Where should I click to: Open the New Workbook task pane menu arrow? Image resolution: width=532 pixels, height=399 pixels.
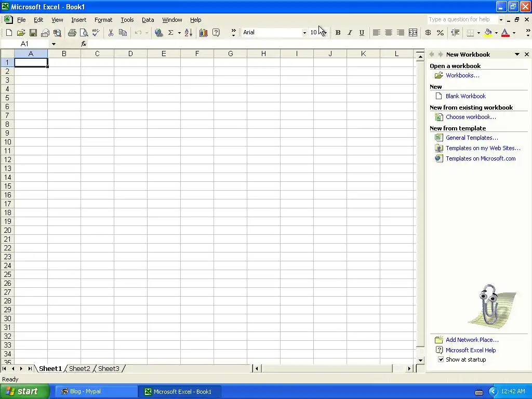[x=517, y=54]
